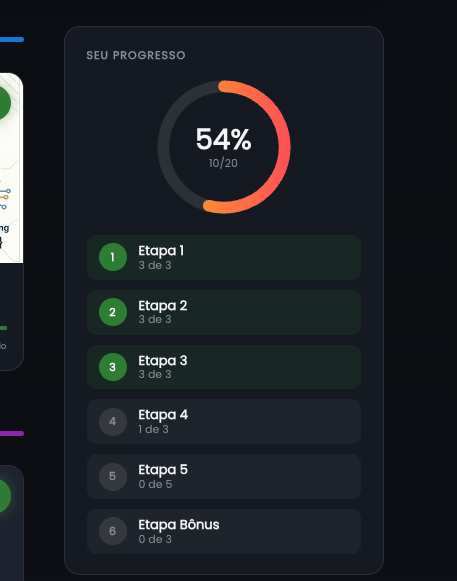This screenshot has height=581, width=457.
Task: Click the green number 3 badge
Action: 113,367
